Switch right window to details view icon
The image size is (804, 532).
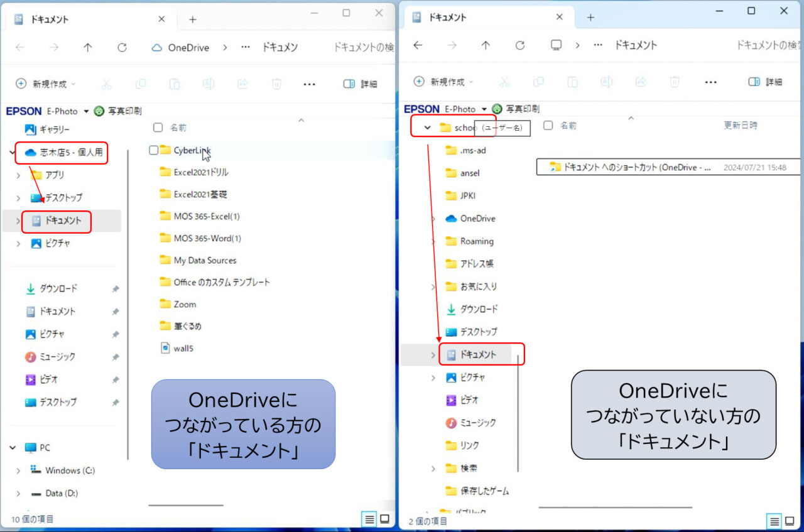pos(774,521)
